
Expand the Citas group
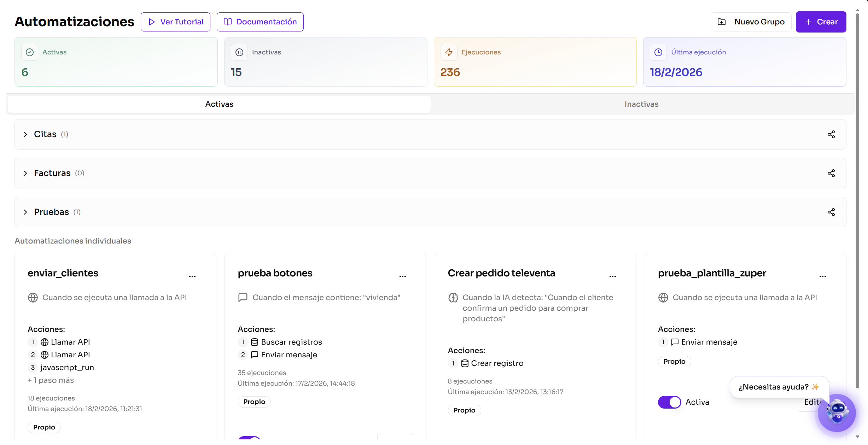(x=25, y=134)
